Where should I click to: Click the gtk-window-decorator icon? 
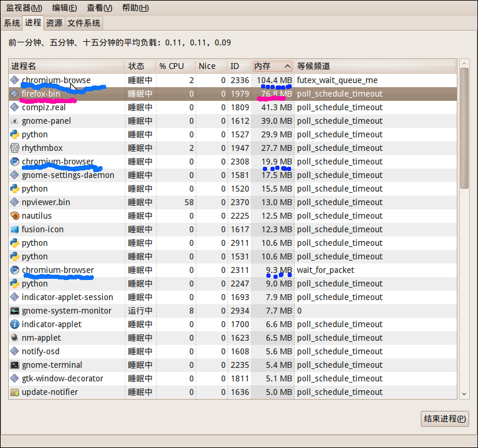point(14,378)
